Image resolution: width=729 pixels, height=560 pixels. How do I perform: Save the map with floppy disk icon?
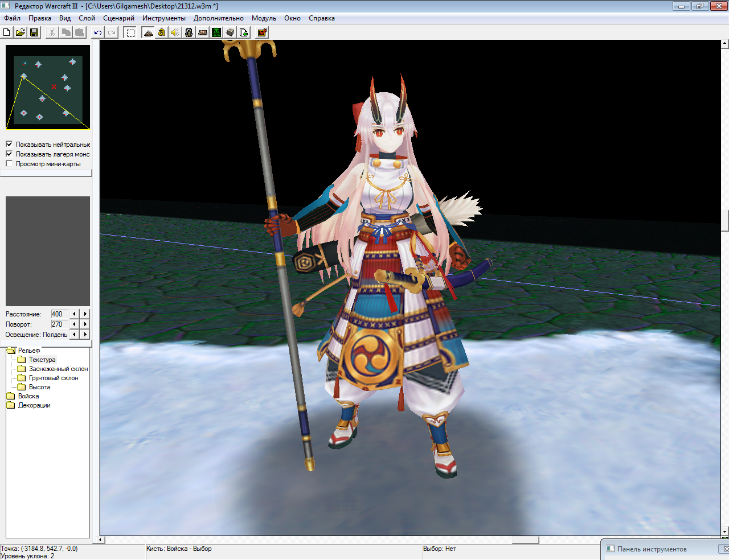click(x=34, y=32)
